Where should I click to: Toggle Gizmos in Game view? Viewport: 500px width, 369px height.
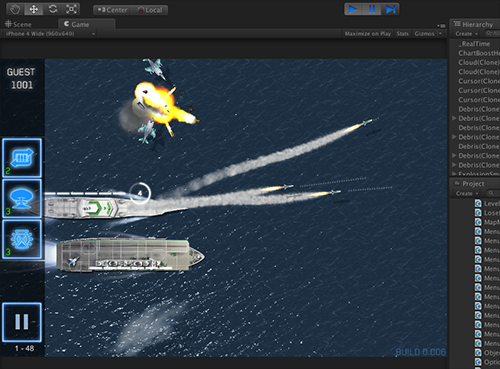(x=424, y=34)
